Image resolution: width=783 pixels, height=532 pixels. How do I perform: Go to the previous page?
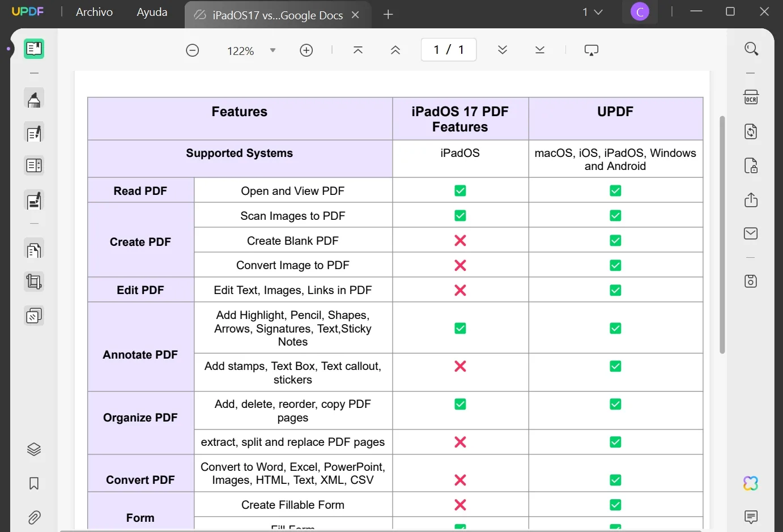click(395, 50)
